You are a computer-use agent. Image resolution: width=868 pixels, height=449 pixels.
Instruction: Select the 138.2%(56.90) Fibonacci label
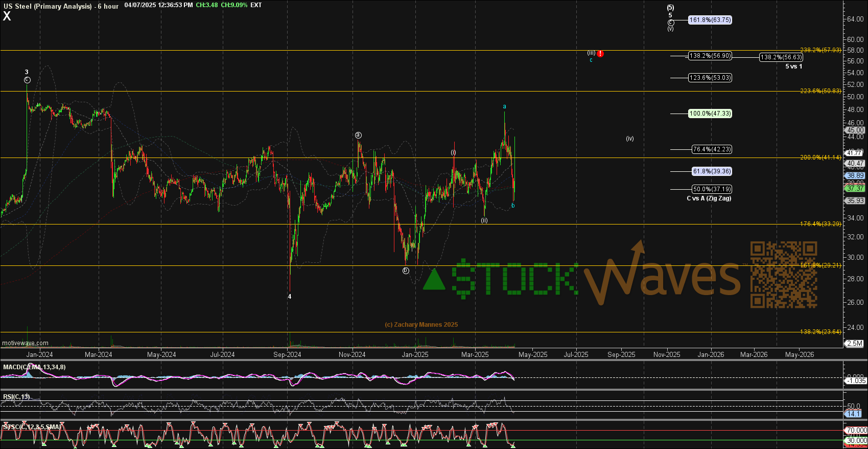710,56
